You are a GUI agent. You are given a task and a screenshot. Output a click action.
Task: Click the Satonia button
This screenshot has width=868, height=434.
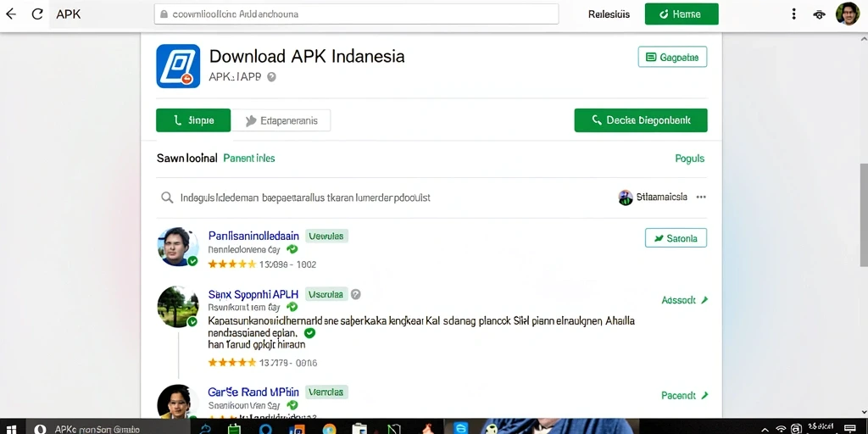676,238
